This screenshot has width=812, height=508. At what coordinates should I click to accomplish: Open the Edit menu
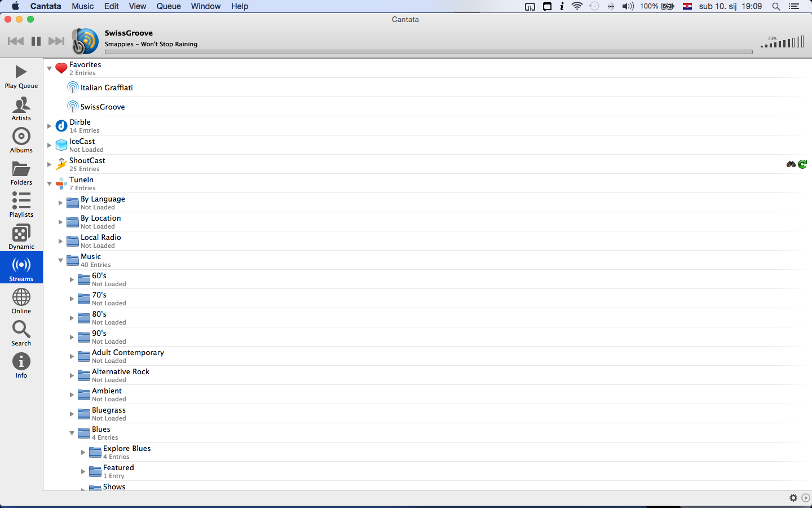pyautogui.click(x=112, y=6)
